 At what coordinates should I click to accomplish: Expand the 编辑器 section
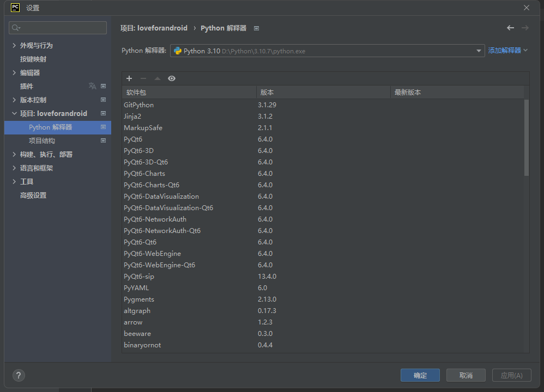tap(14, 73)
